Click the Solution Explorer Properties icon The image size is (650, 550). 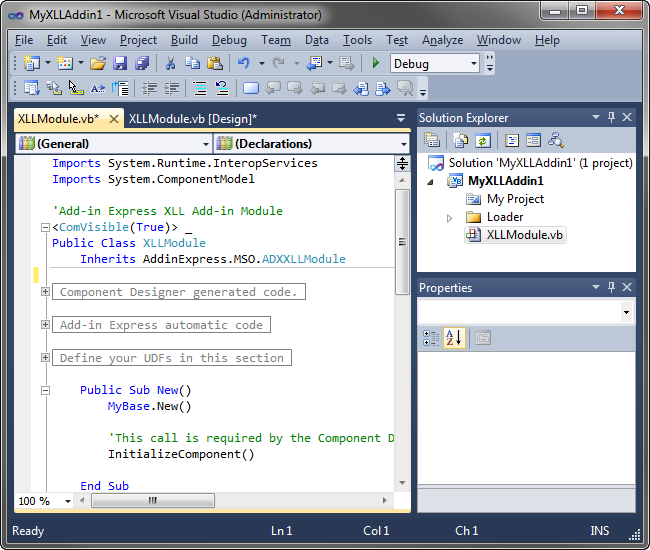(432, 140)
